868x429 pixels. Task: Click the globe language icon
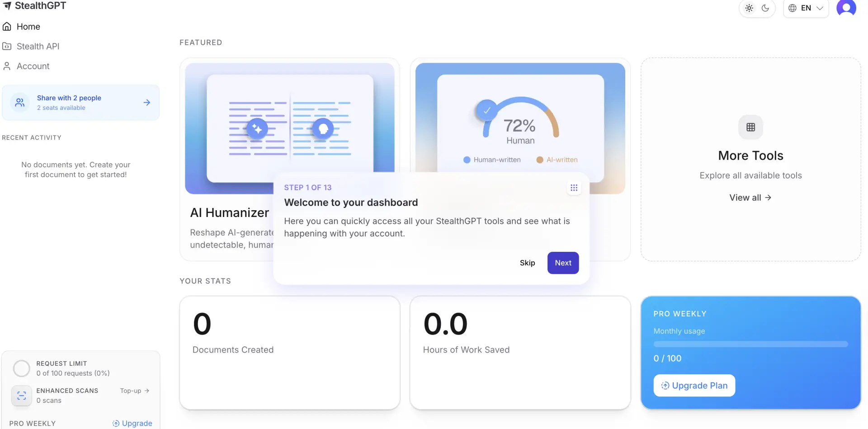(x=793, y=8)
